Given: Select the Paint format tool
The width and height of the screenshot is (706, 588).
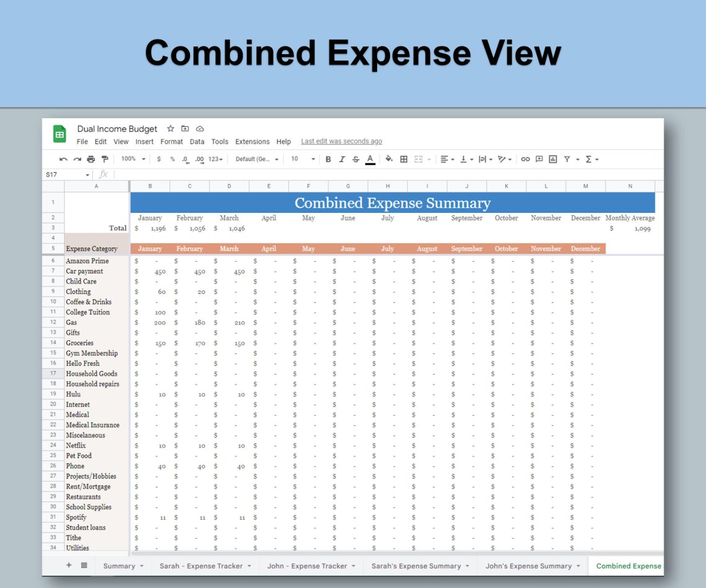Looking at the screenshot, I should [104, 159].
